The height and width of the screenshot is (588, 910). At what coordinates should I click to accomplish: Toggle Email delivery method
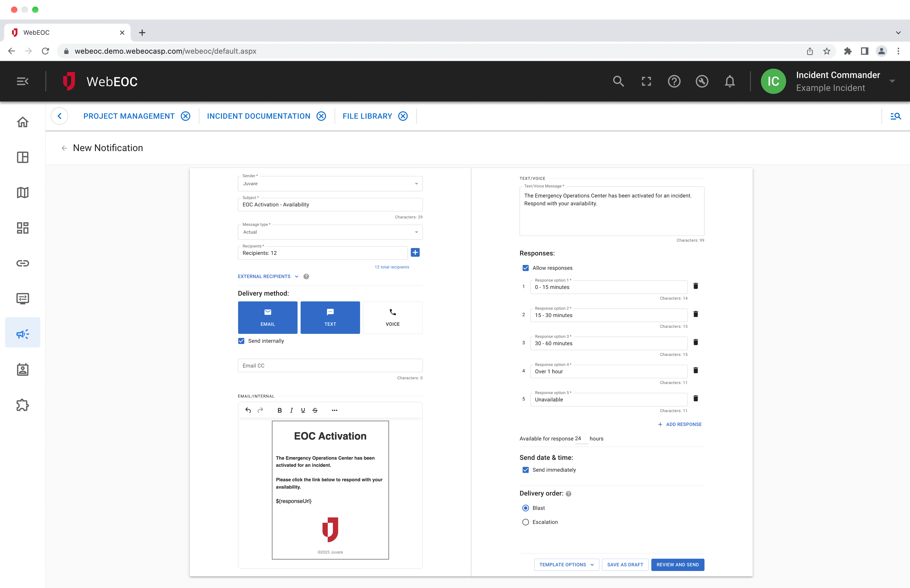point(268,318)
